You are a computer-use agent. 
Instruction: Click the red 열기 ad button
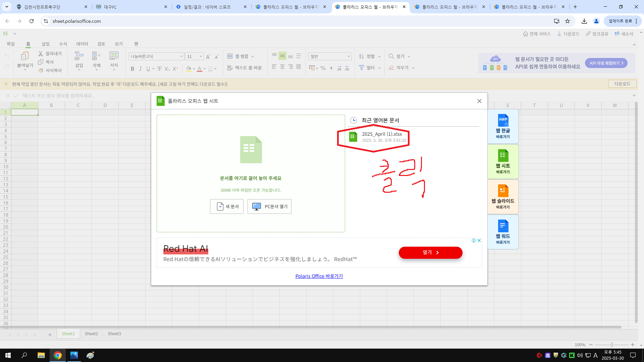(430, 252)
